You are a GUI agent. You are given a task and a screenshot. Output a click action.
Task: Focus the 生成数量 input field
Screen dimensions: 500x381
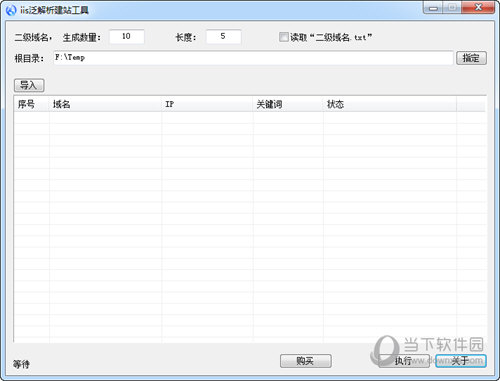tap(127, 36)
